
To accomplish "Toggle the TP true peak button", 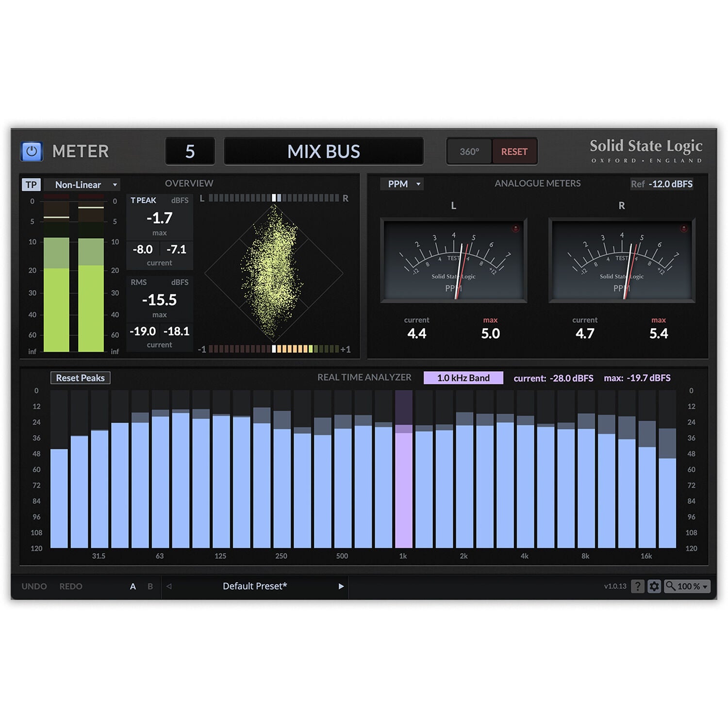I will [31, 185].
